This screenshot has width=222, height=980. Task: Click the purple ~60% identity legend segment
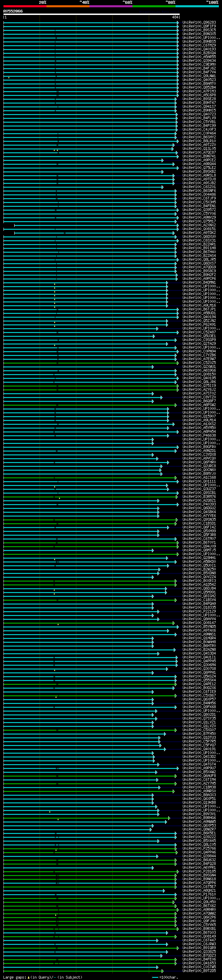[111, 6]
